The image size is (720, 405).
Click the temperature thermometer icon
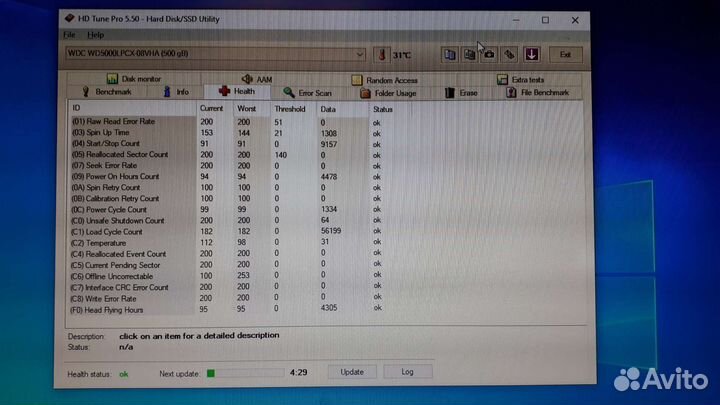click(x=382, y=55)
